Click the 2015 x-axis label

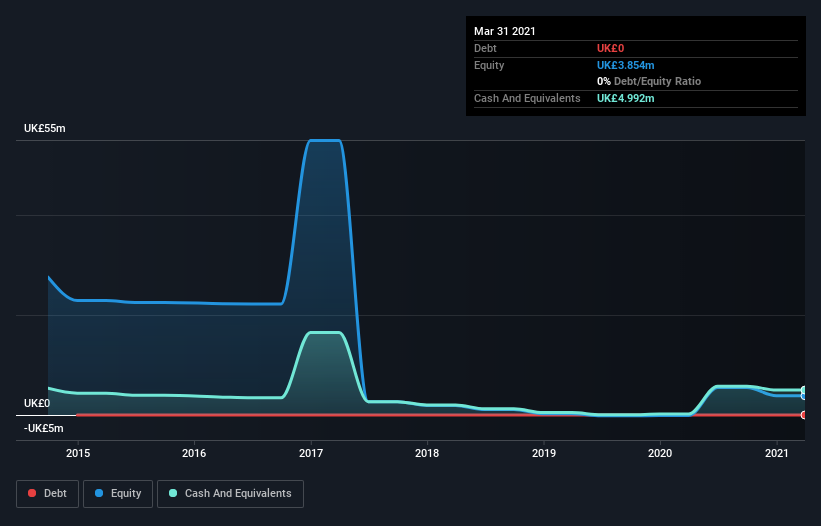coord(77,453)
